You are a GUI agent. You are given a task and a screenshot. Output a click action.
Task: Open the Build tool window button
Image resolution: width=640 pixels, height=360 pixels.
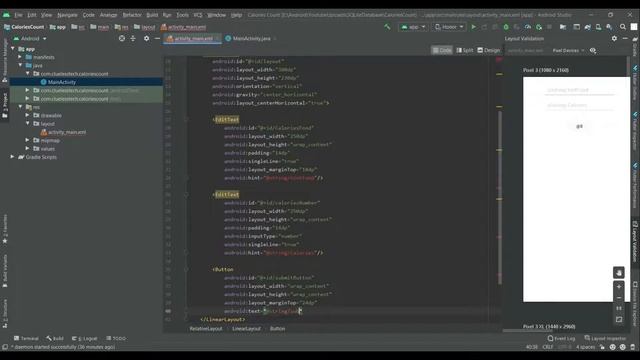tap(55, 338)
